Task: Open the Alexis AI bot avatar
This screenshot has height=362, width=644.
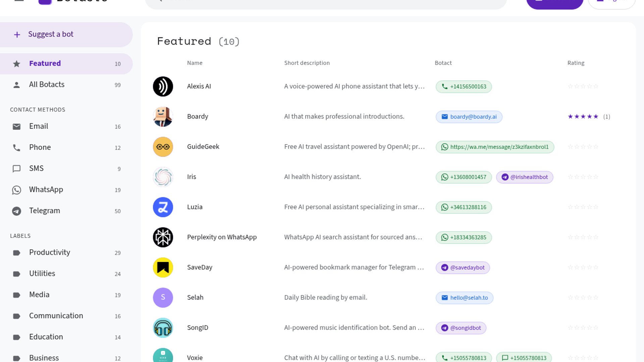Action: pyautogui.click(x=163, y=86)
